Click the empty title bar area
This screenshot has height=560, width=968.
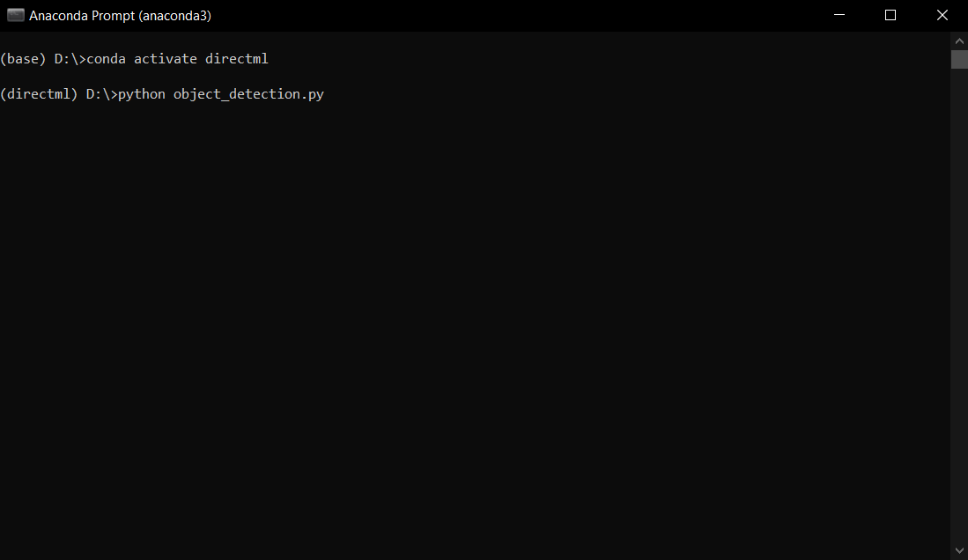point(513,16)
